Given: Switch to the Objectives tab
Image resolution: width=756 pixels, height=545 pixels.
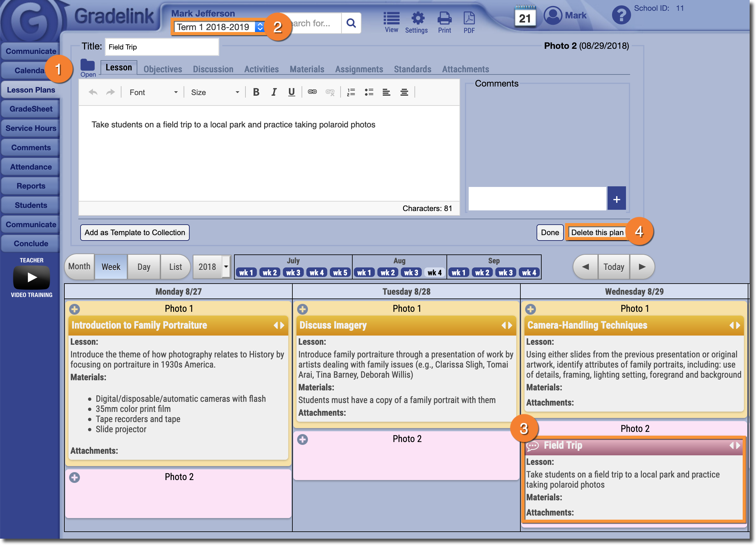Looking at the screenshot, I should pos(163,69).
